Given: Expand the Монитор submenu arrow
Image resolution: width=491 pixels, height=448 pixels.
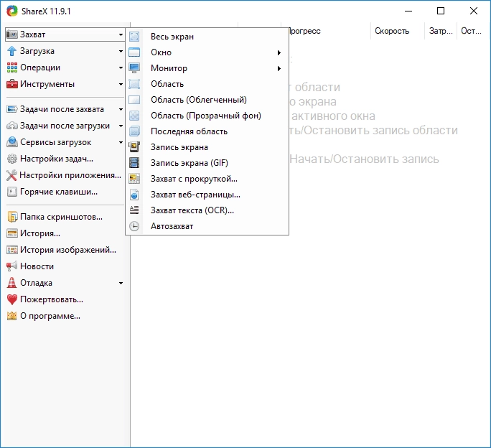Looking at the screenshot, I should pos(279,68).
